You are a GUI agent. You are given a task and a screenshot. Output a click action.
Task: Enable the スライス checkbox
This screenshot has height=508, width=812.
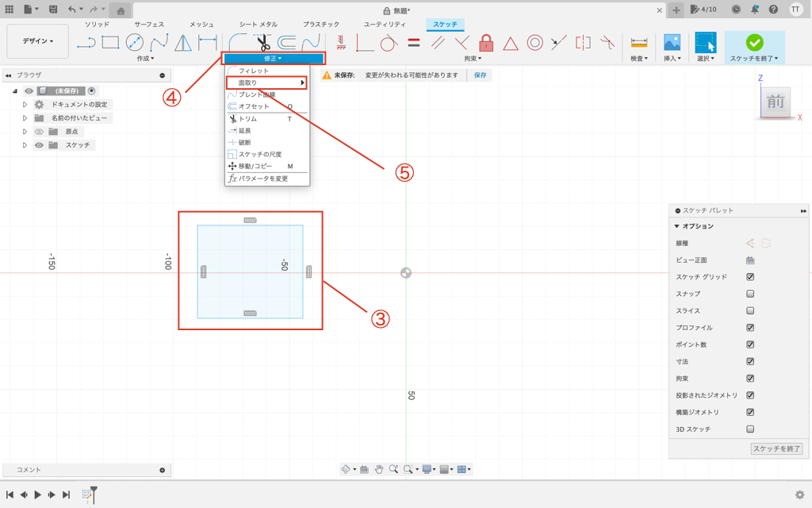pos(750,310)
